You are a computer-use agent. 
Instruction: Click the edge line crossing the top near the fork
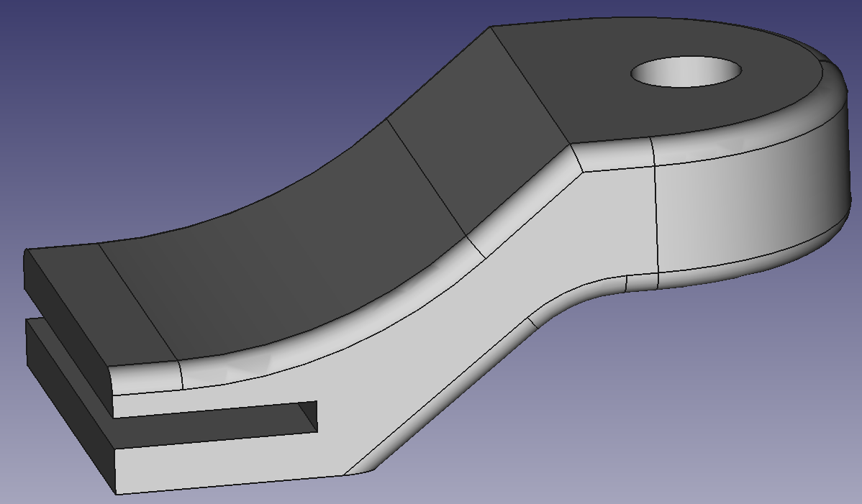click(x=137, y=302)
